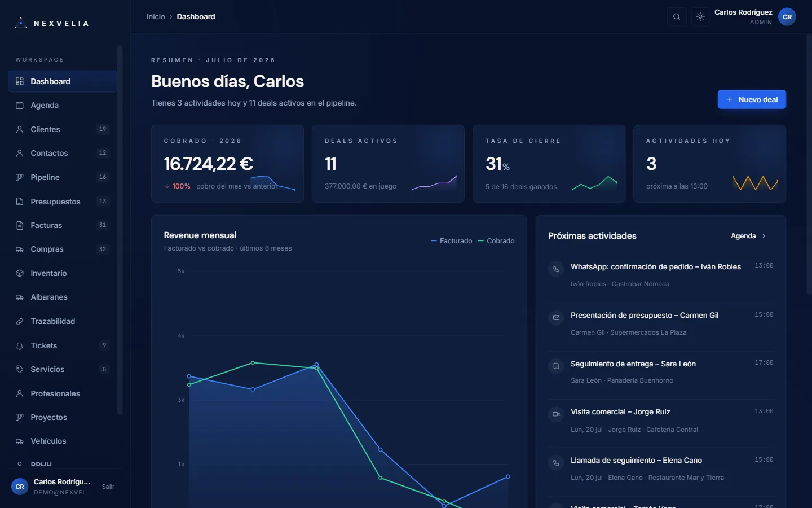This screenshot has width=812, height=508.
Task: Click the Compras count badge 32
Action: tap(103, 249)
